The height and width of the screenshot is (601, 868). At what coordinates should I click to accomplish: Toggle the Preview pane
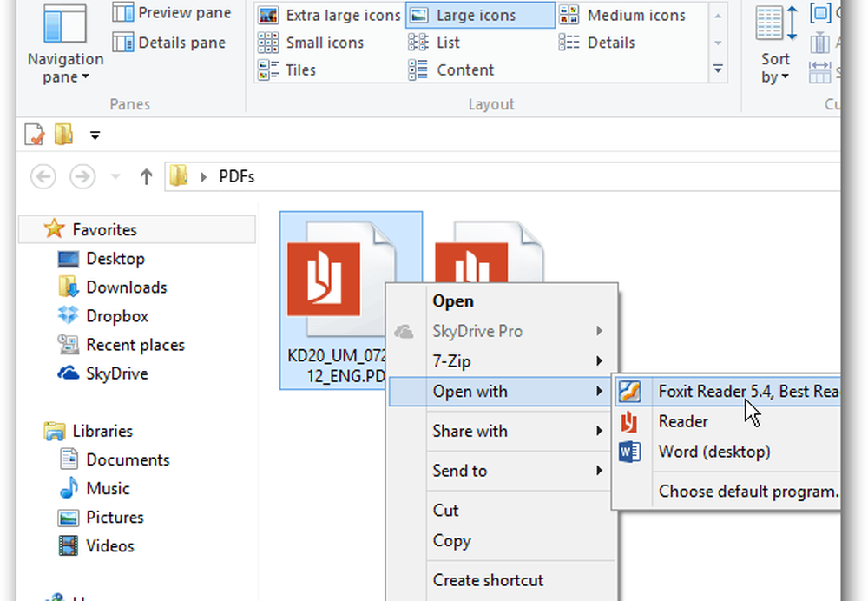tap(172, 13)
